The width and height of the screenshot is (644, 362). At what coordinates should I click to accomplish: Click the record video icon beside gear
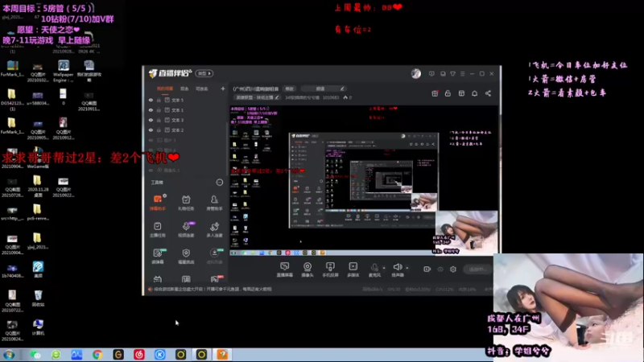(427, 269)
